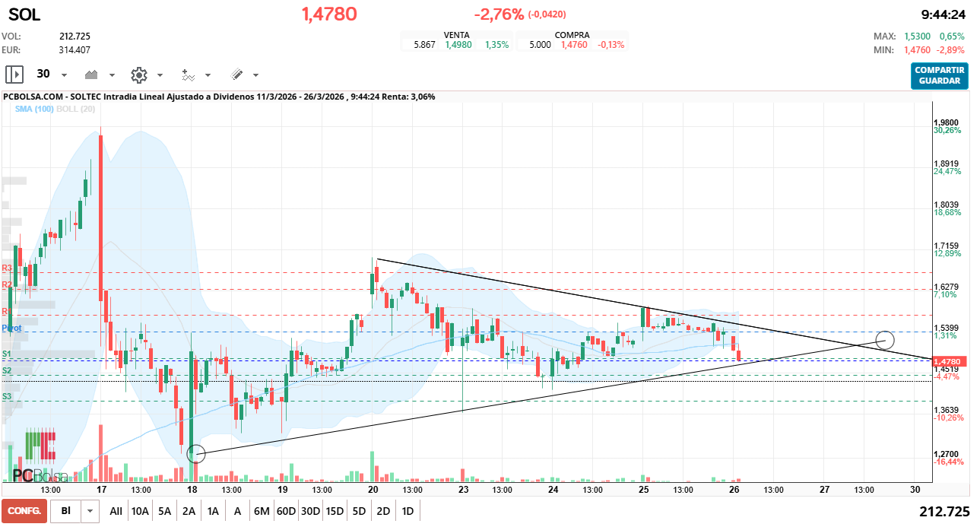This screenshot has height=527, width=980.
Task: Click the R2 resistance label
Action: pos(7,284)
